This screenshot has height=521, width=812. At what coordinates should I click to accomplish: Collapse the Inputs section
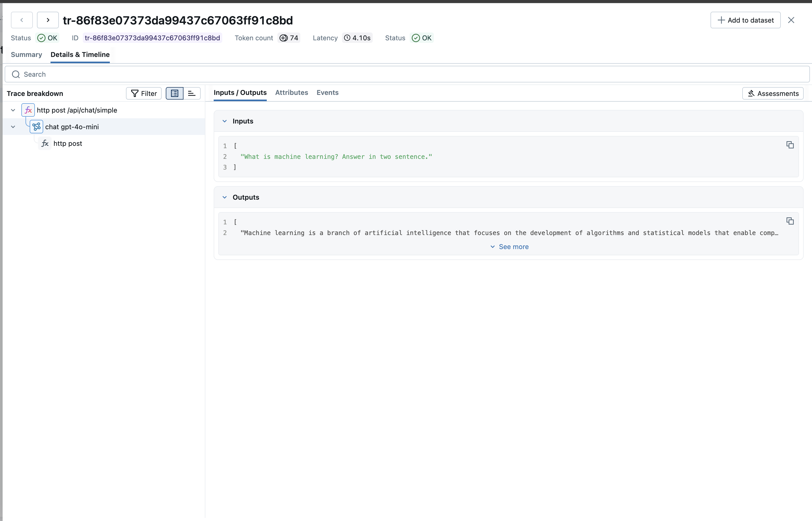[x=225, y=121]
